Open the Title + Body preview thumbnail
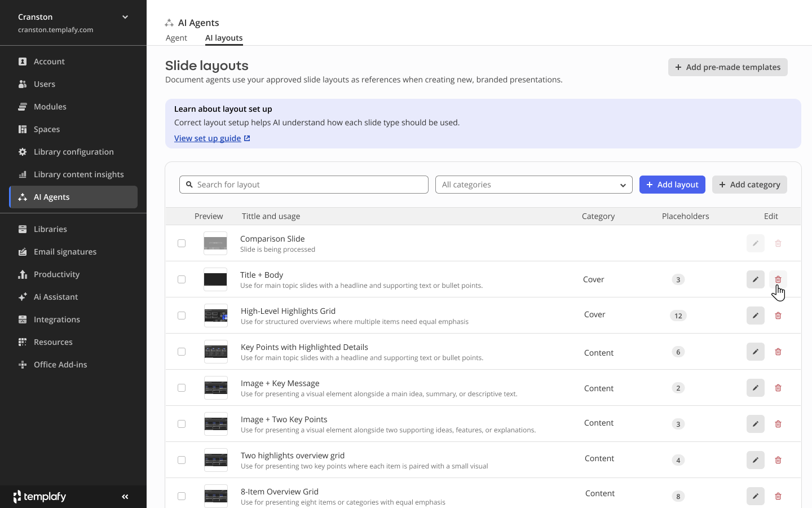812x508 pixels. point(215,279)
